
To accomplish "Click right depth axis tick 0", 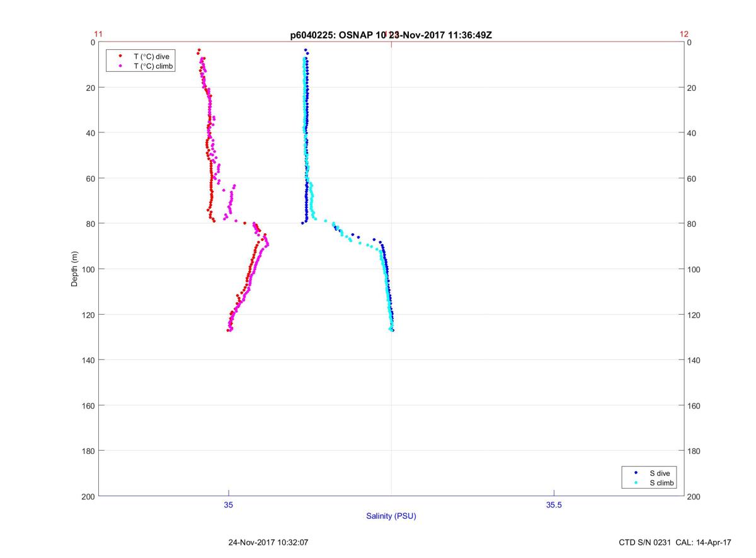I will coord(690,42).
